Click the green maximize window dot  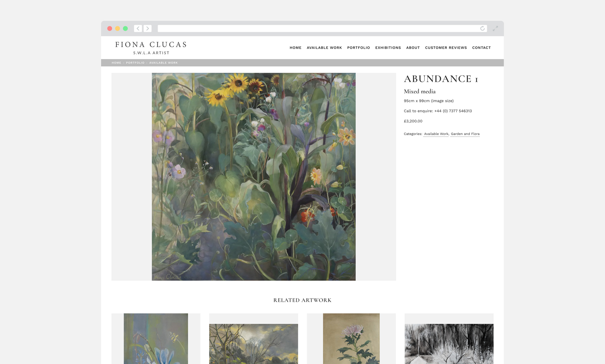click(x=125, y=29)
